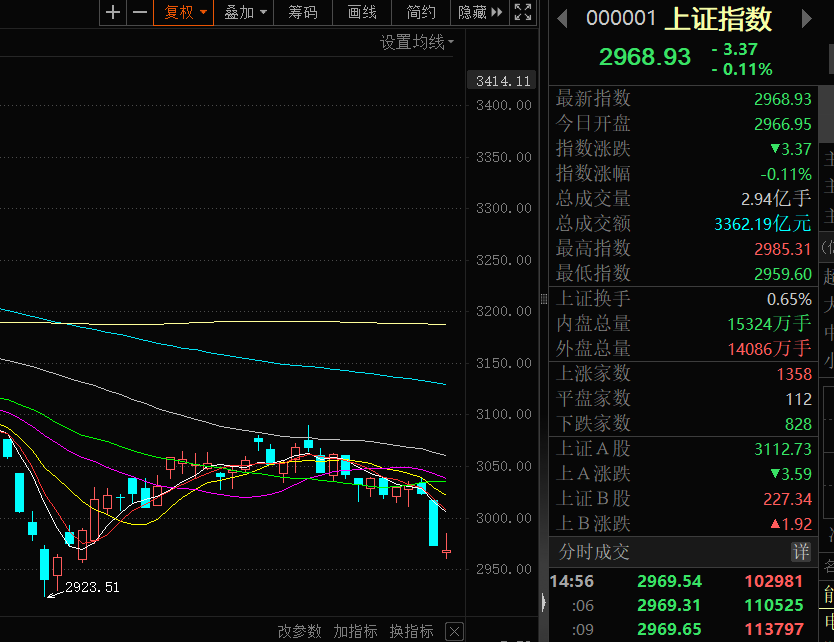Click the 2923.51 low price annotation
This screenshot has width=834, height=642.
tap(92, 587)
